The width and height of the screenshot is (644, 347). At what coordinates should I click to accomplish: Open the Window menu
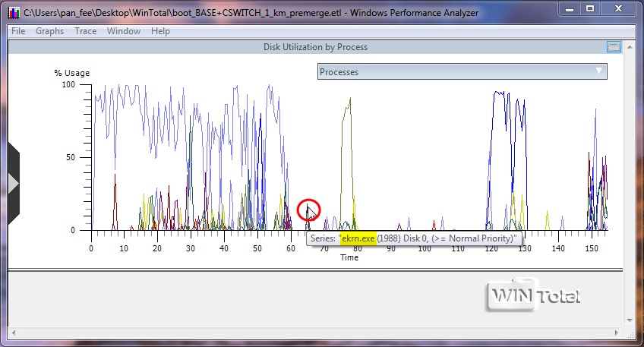(x=124, y=31)
